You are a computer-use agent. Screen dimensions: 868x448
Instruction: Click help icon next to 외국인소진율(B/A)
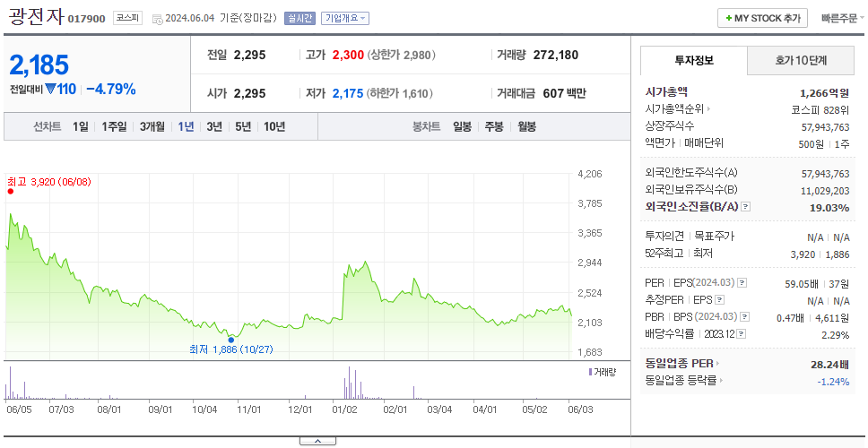(x=746, y=207)
